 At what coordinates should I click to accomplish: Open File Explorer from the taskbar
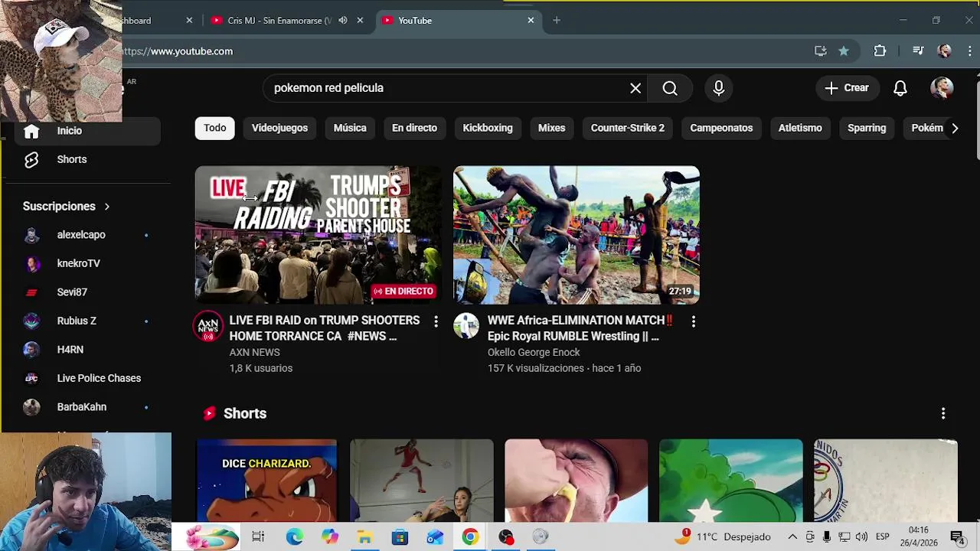pos(365,537)
